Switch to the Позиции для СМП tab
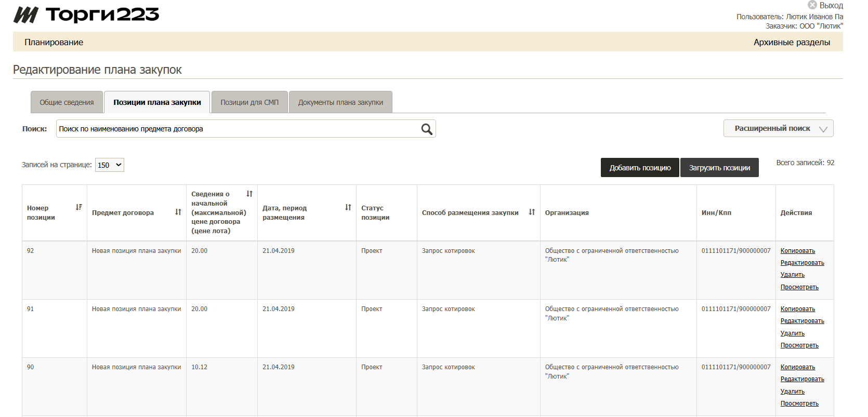The width and height of the screenshot is (868, 417). pyautogui.click(x=249, y=102)
